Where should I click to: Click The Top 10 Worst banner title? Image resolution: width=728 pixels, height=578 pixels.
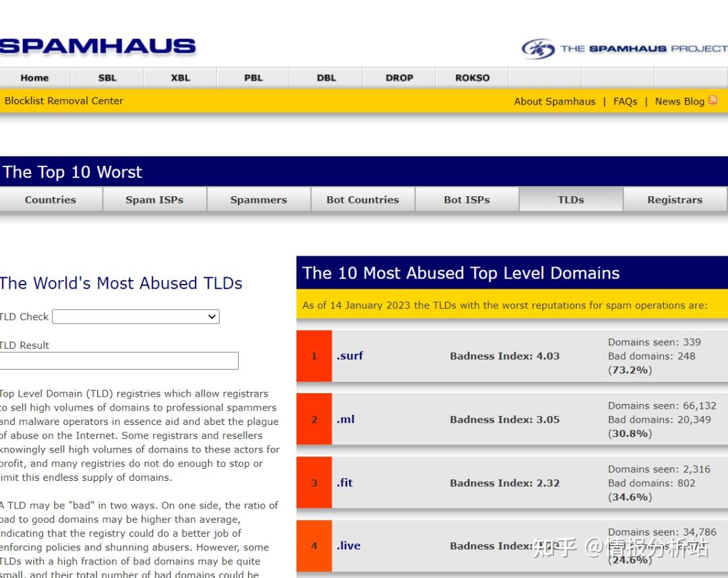coord(72,172)
